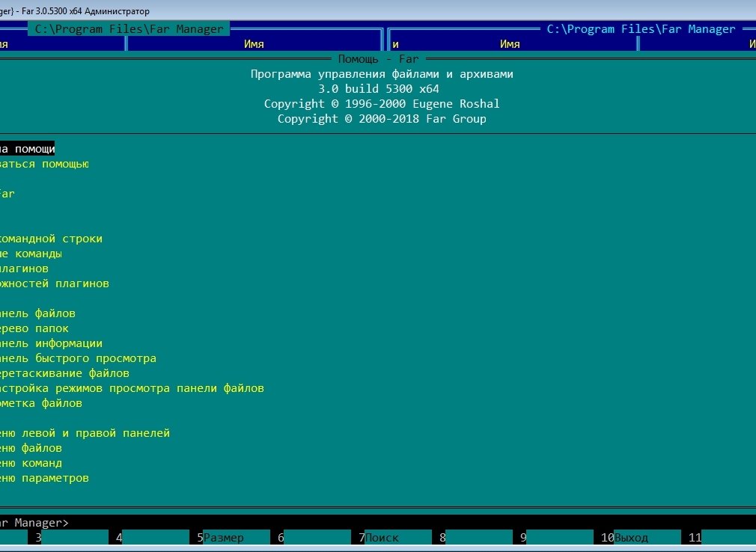Follow the "ерево папок" help link
756x552 pixels.
pos(34,328)
